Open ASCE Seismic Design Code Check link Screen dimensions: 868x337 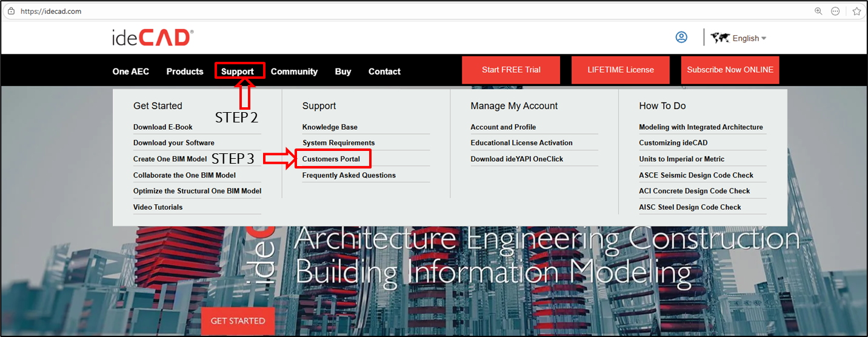(696, 175)
